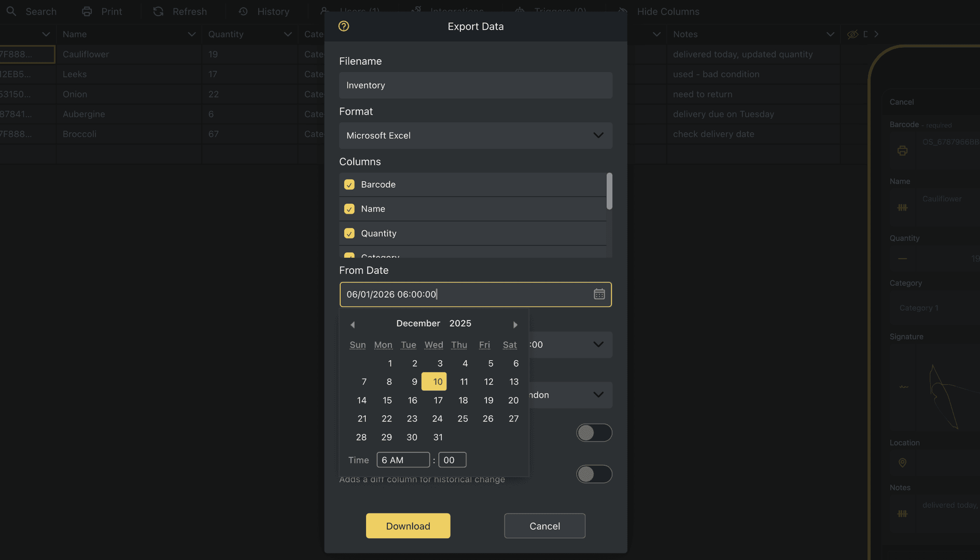Screen dimensions: 980x560
Task: Click the Search icon in the top toolbar
Action: [11, 11]
